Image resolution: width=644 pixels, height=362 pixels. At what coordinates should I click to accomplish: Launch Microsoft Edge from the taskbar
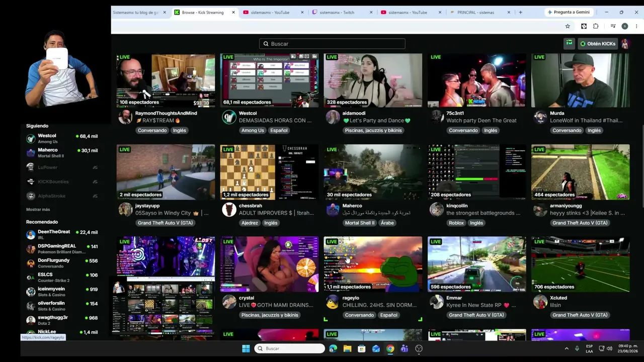[333, 348]
